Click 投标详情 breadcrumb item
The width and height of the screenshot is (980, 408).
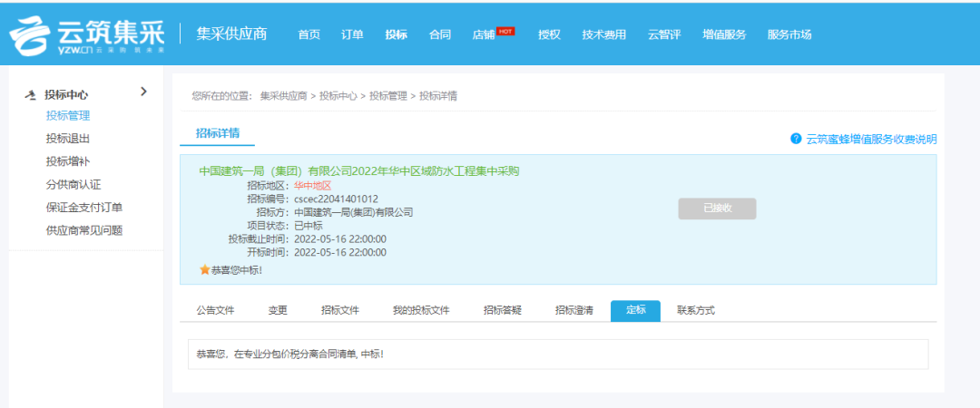click(x=438, y=96)
